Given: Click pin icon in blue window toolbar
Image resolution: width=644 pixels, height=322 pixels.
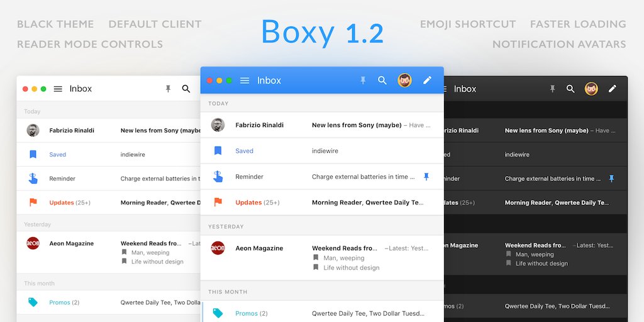Looking at the screenshot, I should click(363, 80).
